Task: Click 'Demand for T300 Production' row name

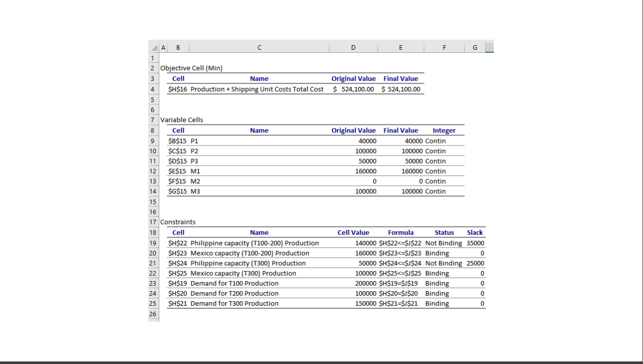Action: click(234, 303)
